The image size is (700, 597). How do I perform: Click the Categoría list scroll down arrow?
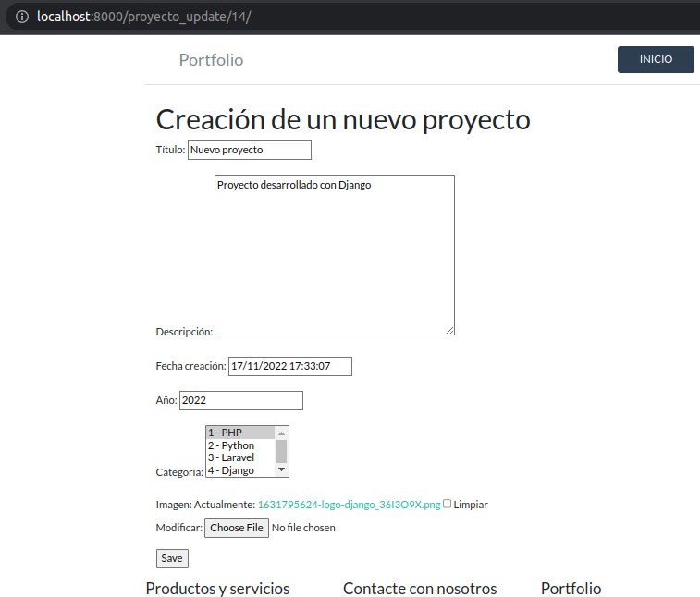pos(282,471)
